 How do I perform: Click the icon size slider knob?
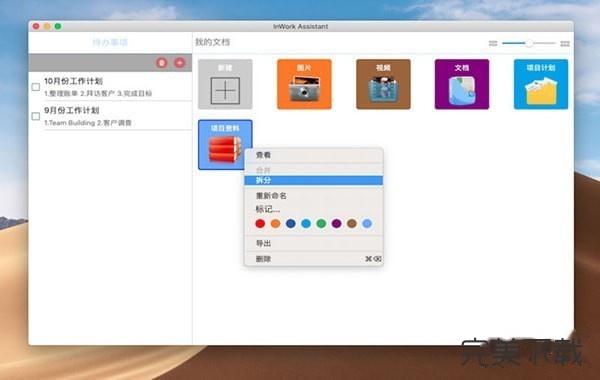pos(529,43)
